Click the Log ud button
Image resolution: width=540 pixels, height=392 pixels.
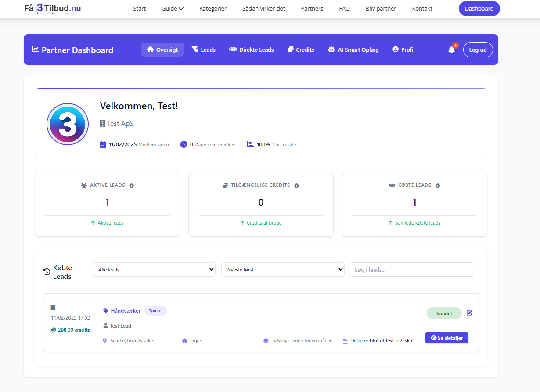tap(478, 50)
